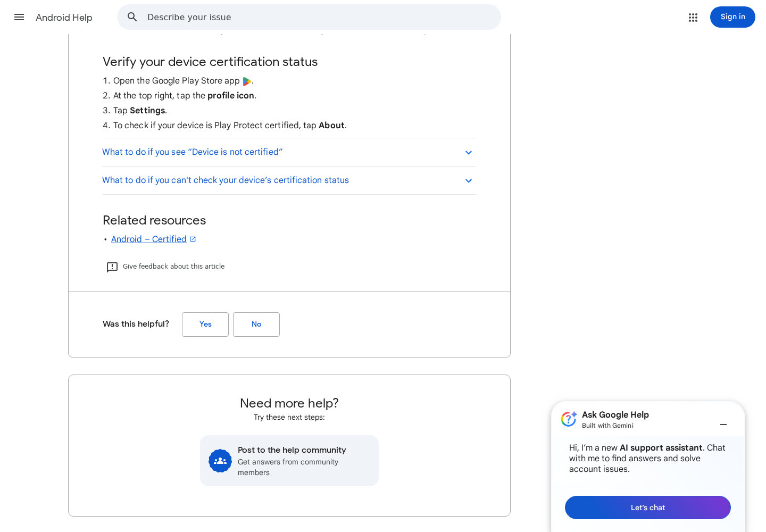Viewport: 766px width, 532px height.
Task: Click the Google Play Store icon
Action: 247,81
